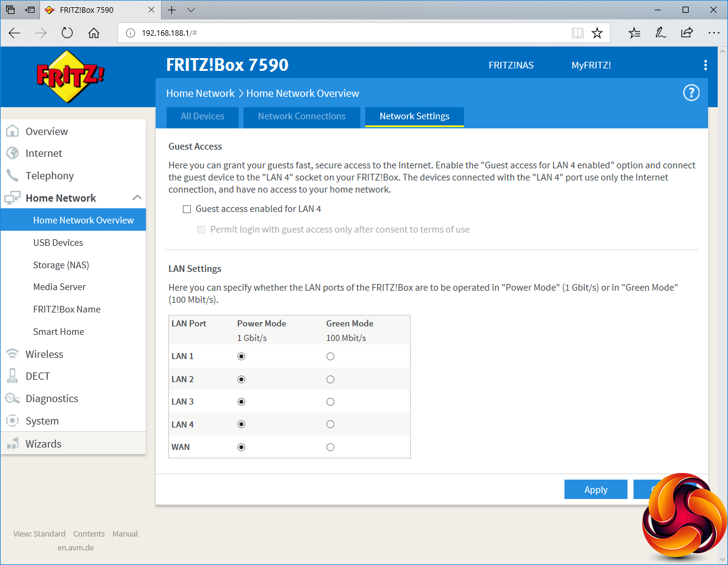728x565 pixels.
Task: Click the Apply button
Action: coord(596,489)
